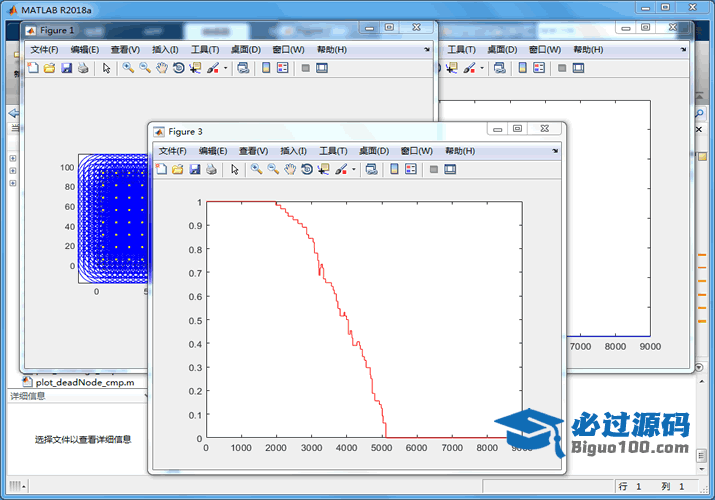Open 插入(I) menu in Figure 1

click(x=165, y=50)
